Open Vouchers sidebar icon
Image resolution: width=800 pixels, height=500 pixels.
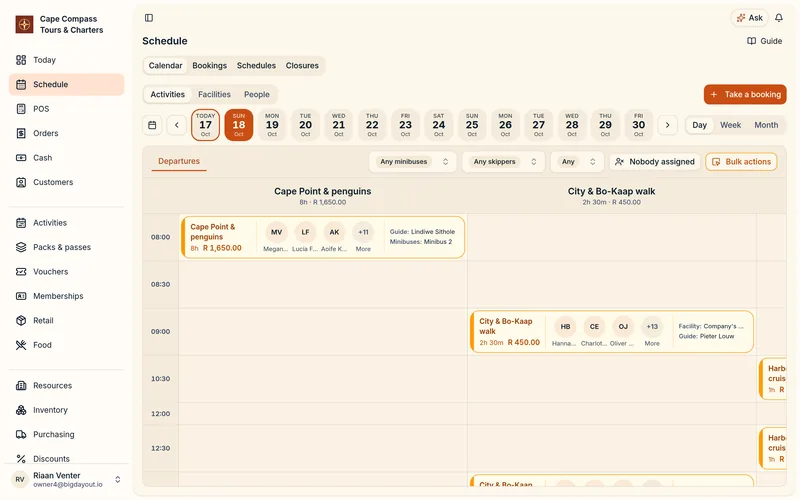tap(21, 271)
